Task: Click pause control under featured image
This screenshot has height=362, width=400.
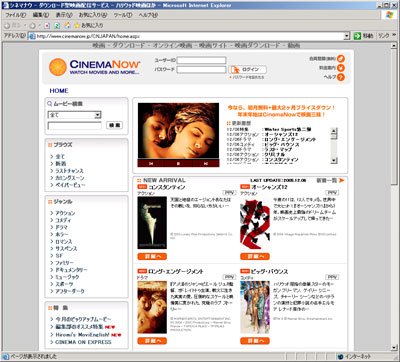Action: point(178,163)
